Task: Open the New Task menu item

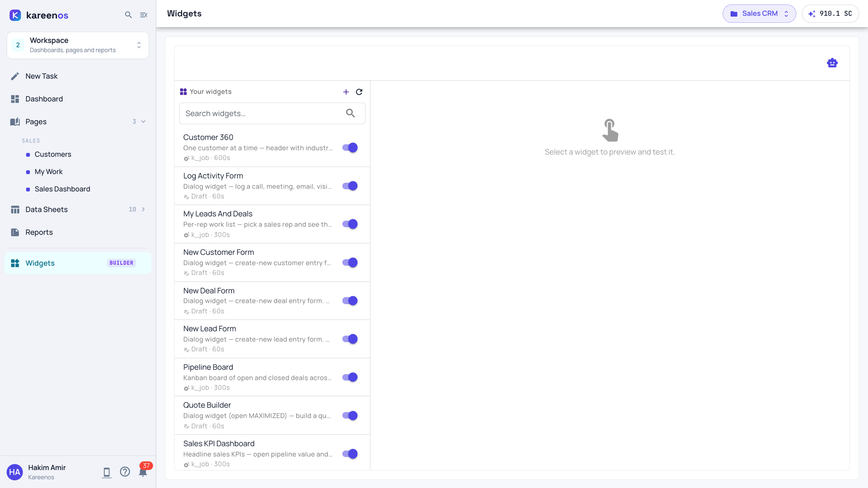Action: [x=78, y=76]
